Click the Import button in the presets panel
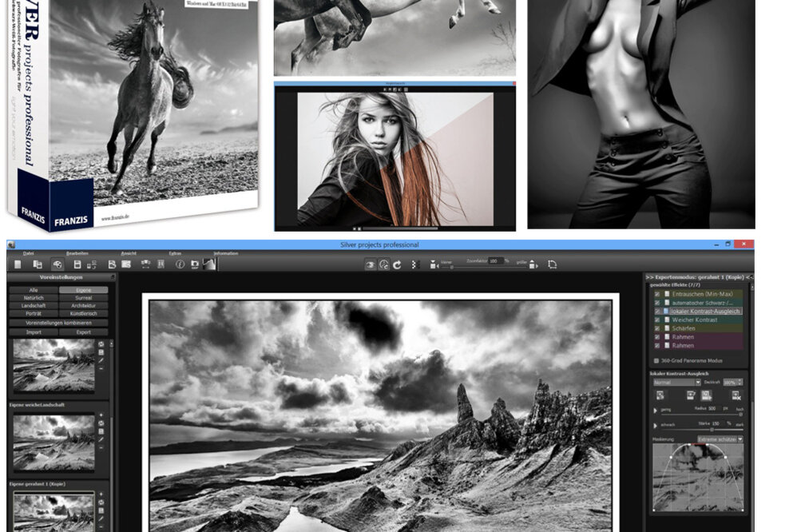 coord(34,332)
